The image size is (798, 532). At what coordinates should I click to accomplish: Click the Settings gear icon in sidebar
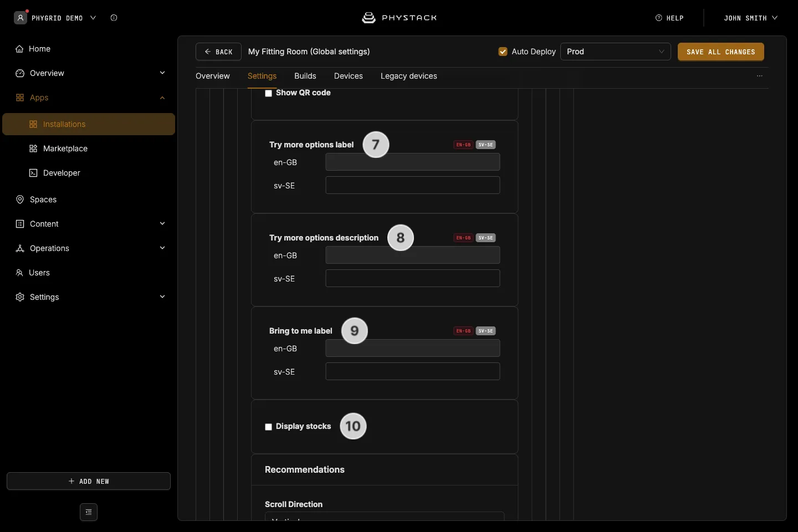[20, 297]
